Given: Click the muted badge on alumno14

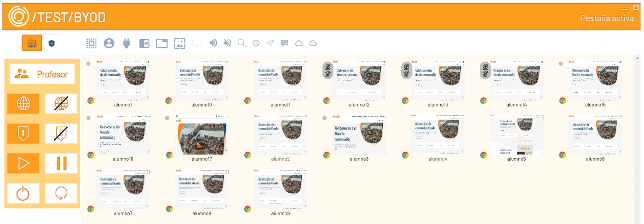Looking at the screenshot, I should pyautogui.click(x=485, y=70).
